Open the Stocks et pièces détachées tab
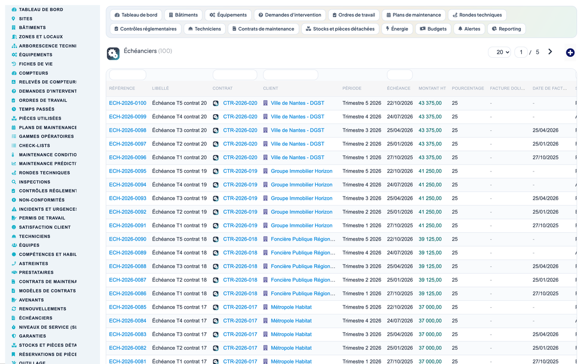Image resolution: width=588 pixels, height=364 pixels. [x=340, y=29]
